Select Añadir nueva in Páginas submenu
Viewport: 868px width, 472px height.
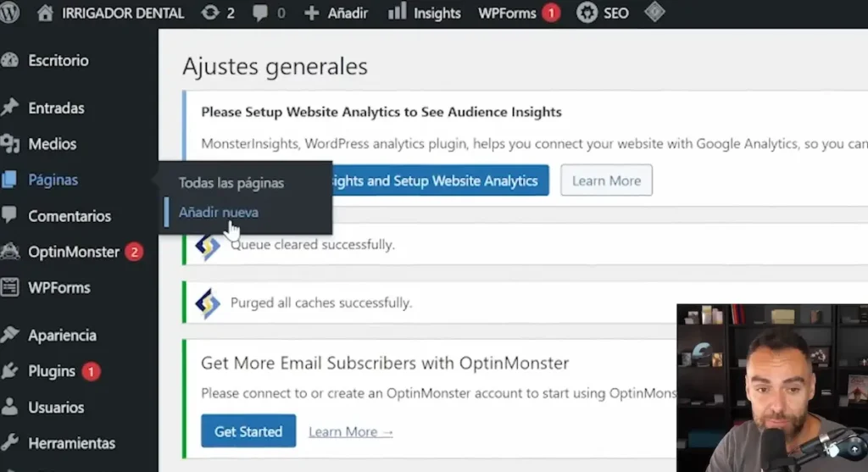(x=218, y=213)
